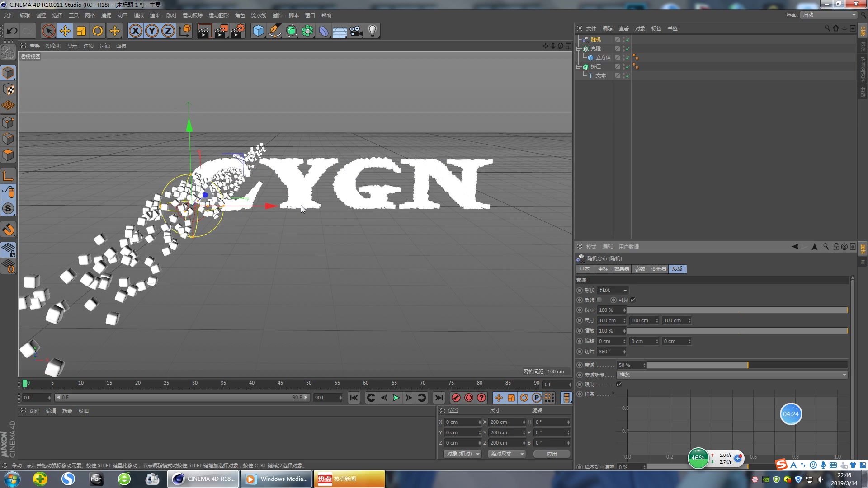
Task: Select the Scale tool
Action: (x=81, y=31)
